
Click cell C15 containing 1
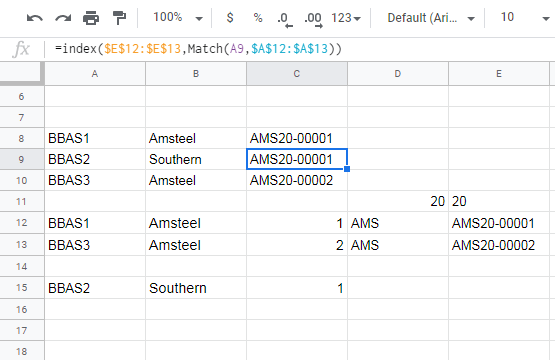(x=297, y=288)
